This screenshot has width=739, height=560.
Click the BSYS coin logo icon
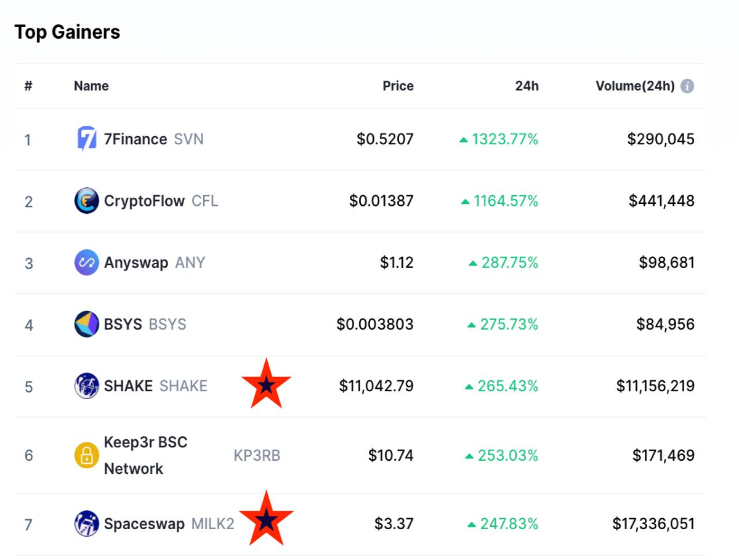click(x=86, y=324)
